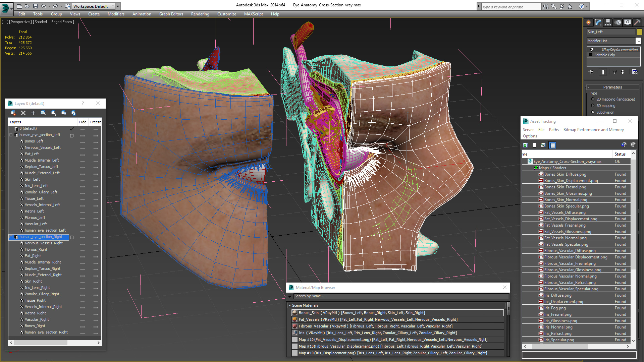Open the Motion command panel tab
Screen dimensions: 644x362
[x=618, y=22]
